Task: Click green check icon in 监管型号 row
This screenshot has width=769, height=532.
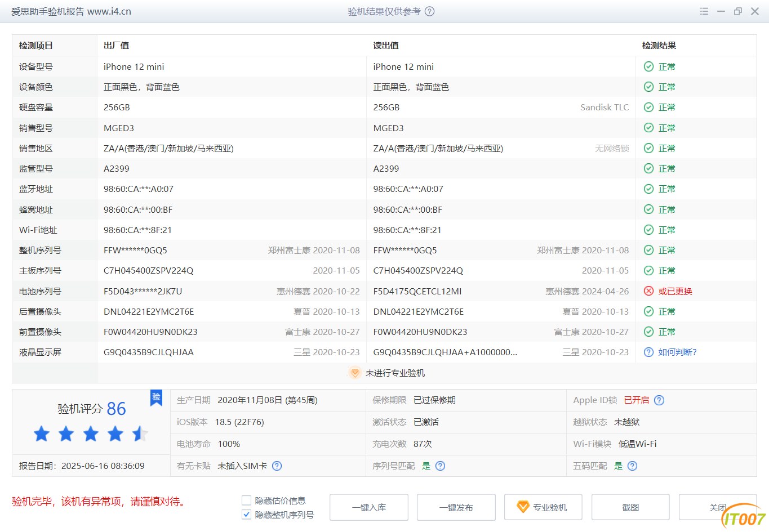Action: point(648,168)
